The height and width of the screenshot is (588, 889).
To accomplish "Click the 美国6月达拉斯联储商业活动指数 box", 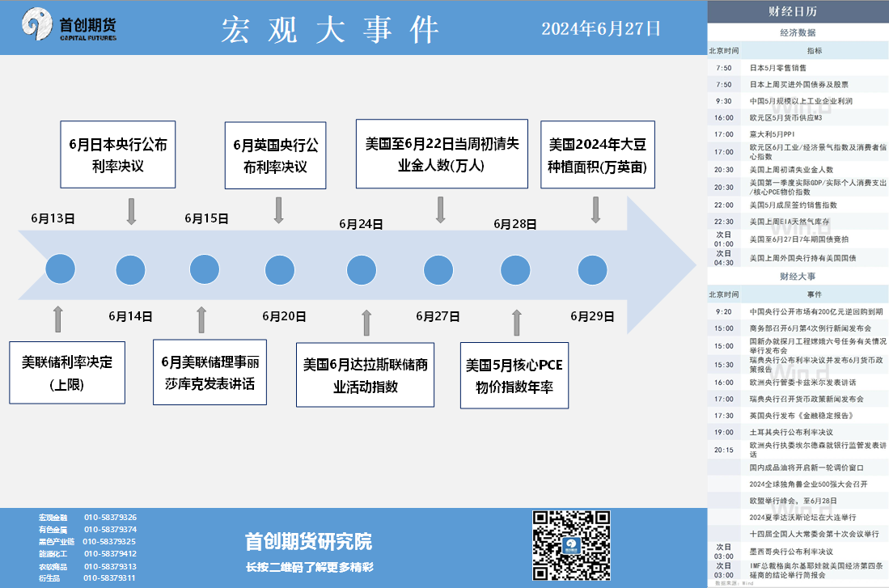I will click(x=365, y=374).
